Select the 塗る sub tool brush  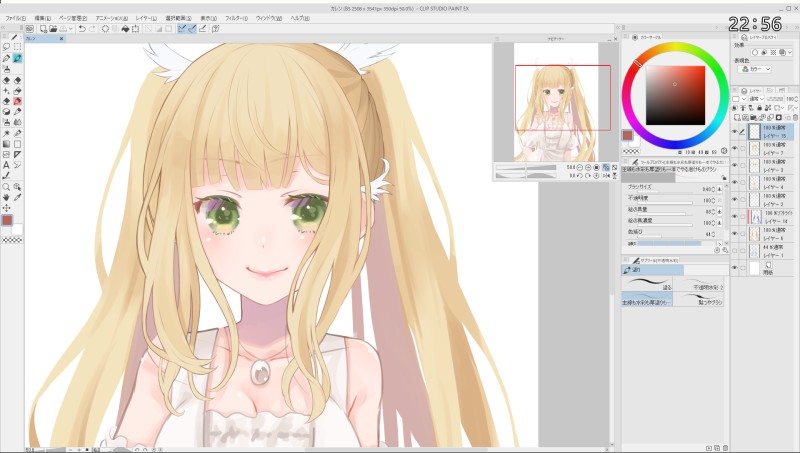647,284
